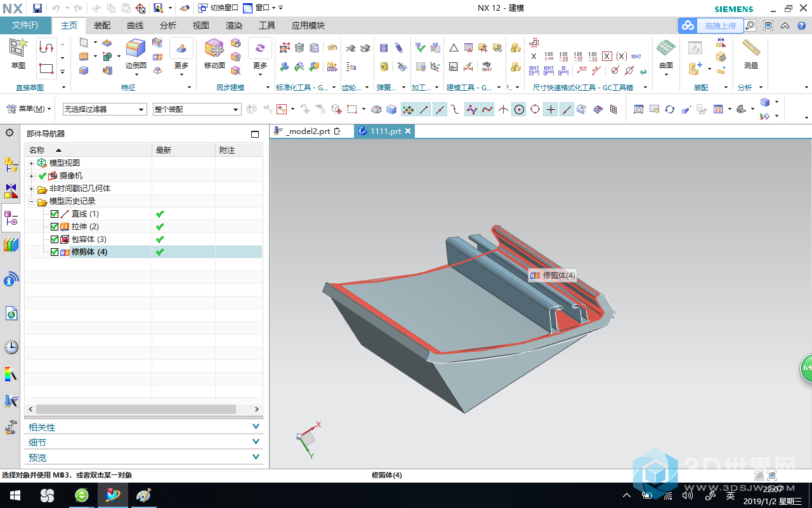Toggle checkbox for 拉伸 (2) feature

pyautogui.click(x=55, y=227)
